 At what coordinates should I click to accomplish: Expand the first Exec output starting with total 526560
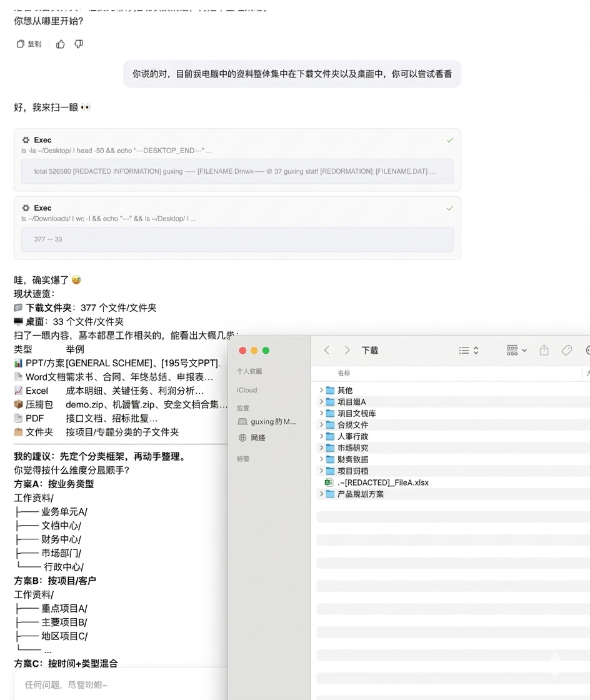[x=237, y=171]
